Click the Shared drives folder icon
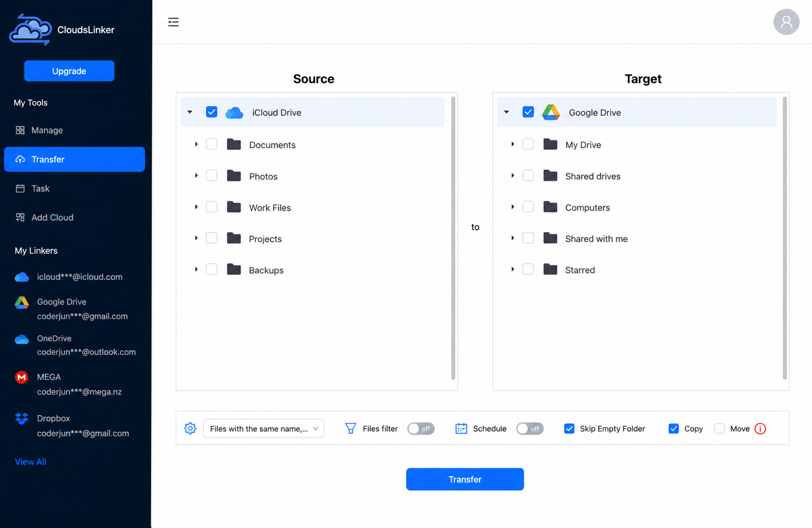The height and width of the screenshot is (528, 812). (550, 176)
